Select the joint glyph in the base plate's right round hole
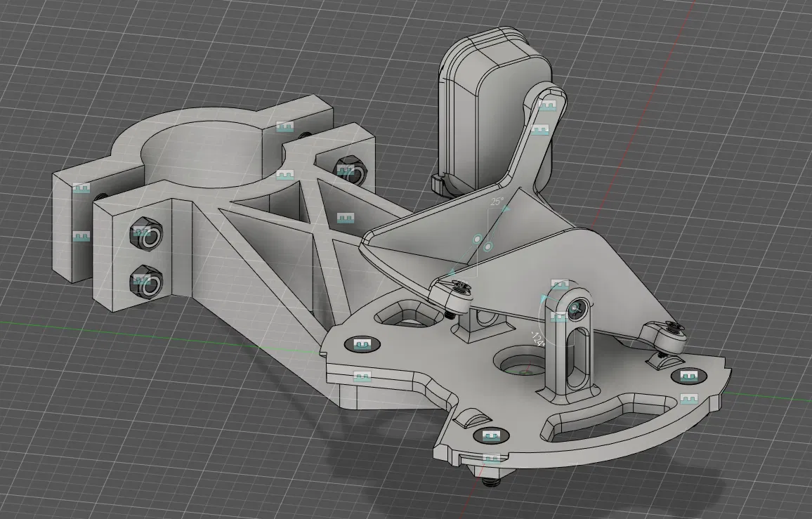 pos(688,376)
